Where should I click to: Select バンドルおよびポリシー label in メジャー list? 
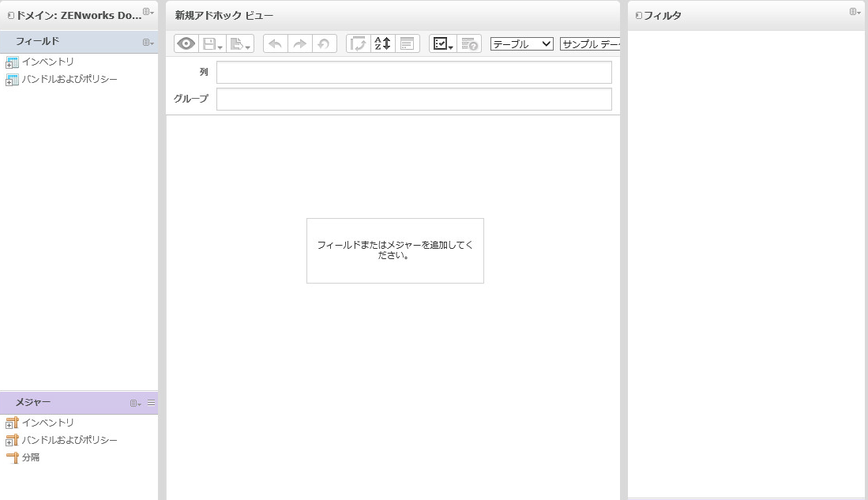tap(70, 440)
